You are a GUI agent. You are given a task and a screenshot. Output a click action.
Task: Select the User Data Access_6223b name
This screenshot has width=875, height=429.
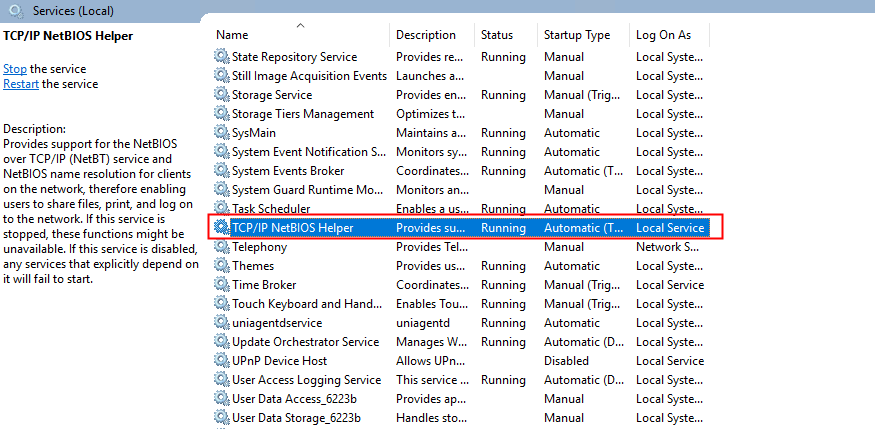coord(294,398)
